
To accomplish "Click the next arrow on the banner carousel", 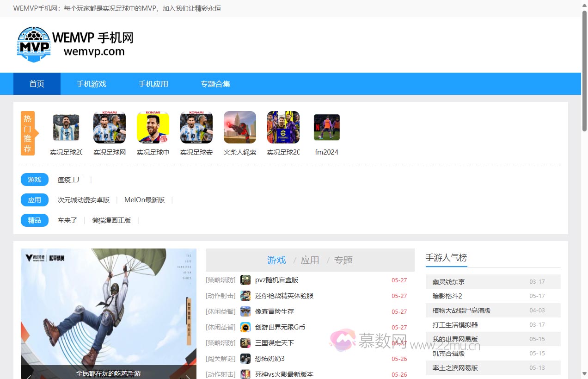I will [x=188, y=376].
